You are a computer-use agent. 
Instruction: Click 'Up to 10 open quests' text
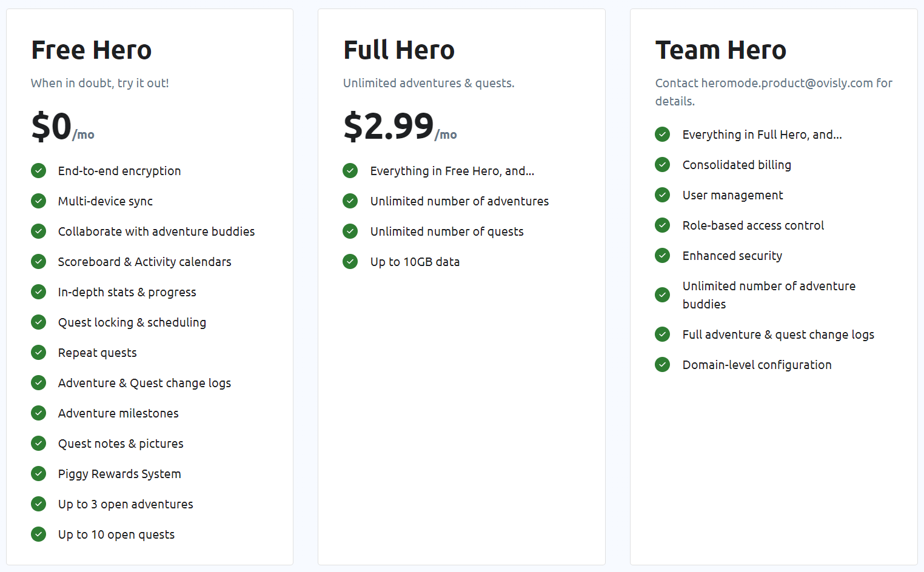click(x=116, y=534)
